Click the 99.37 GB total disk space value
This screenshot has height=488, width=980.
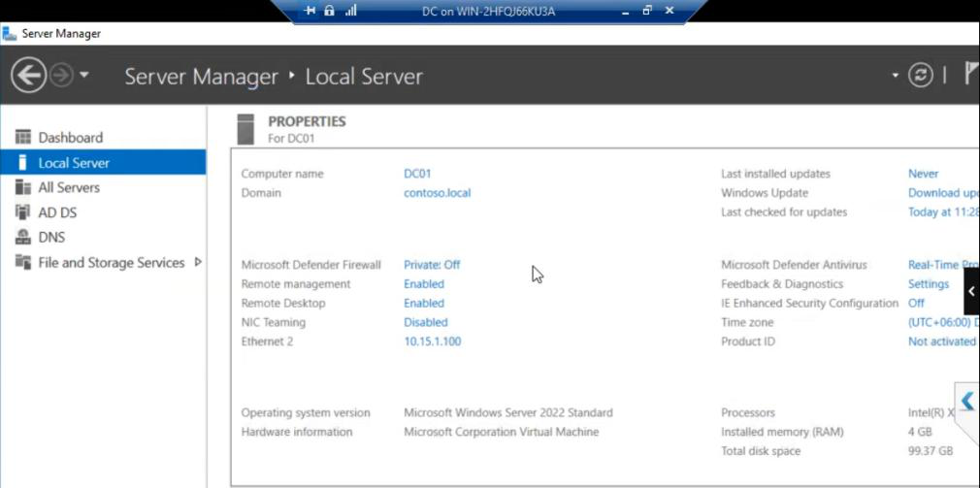(931, 451)
